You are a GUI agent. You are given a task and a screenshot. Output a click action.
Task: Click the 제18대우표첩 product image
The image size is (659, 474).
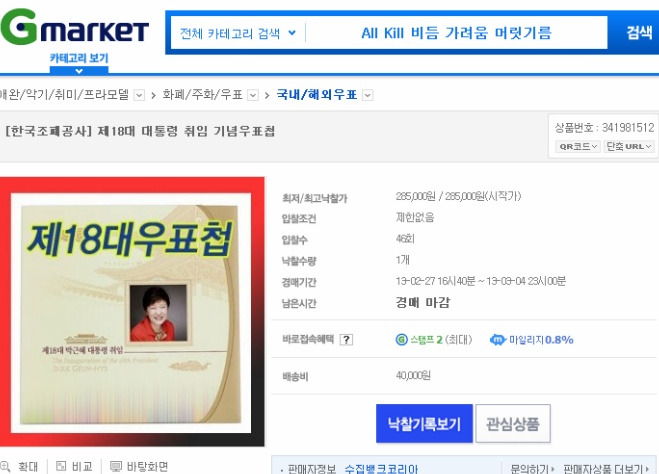[132, 312]
